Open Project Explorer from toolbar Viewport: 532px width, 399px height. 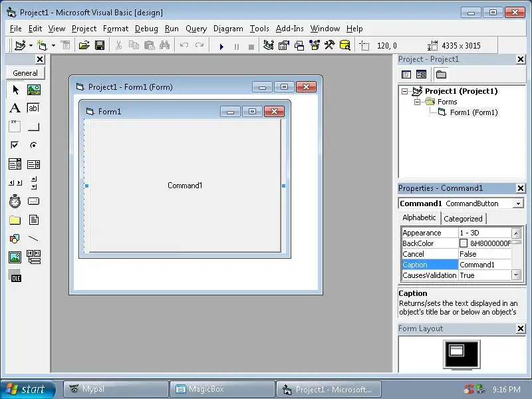pyautogui.click(x=269, y=45)
